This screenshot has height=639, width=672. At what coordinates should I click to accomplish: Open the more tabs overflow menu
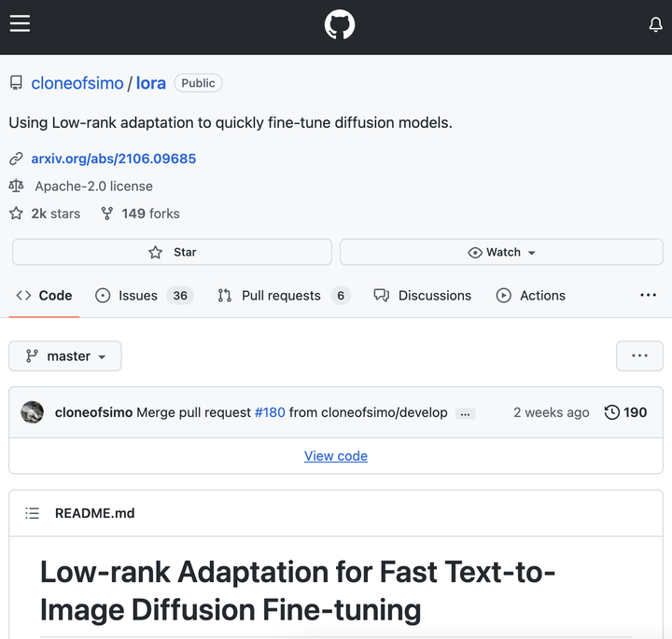pos(648,296)
